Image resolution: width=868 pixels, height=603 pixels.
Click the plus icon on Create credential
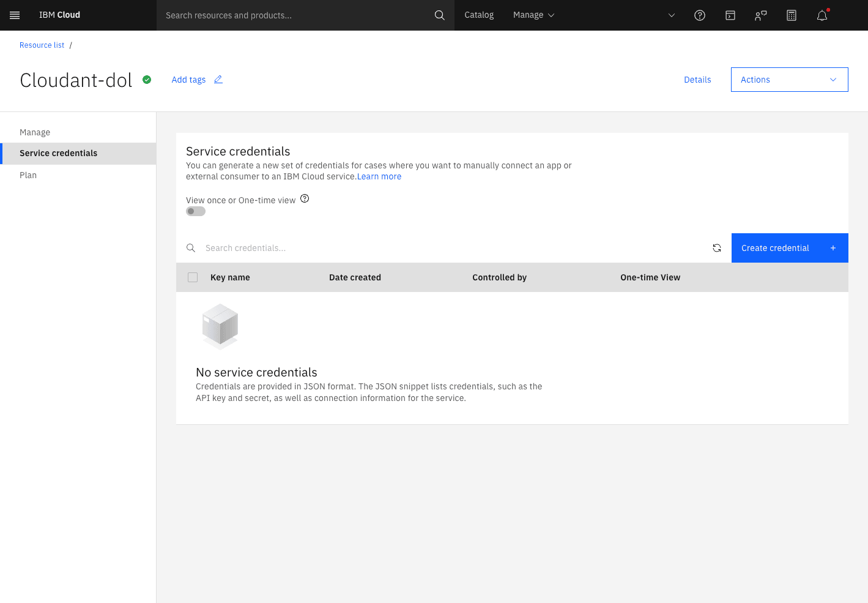tap(833, 248)
